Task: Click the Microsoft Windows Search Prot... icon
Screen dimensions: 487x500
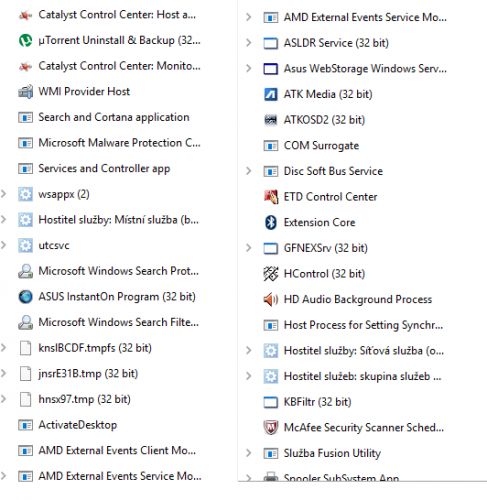Action: [x=25, y=271]
